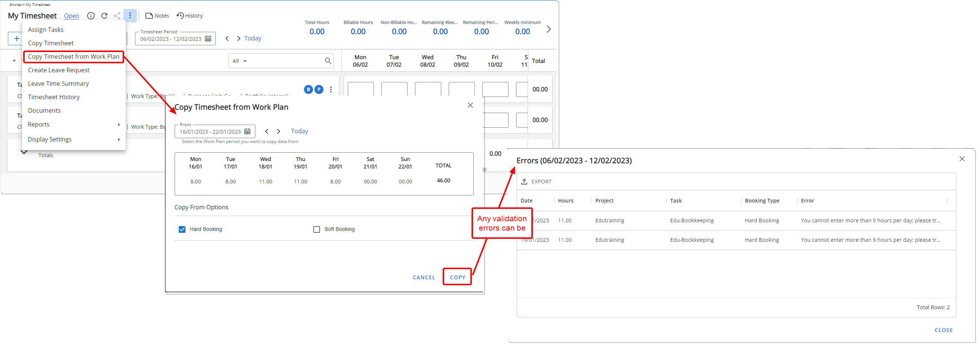Click Entries breadcrumb link

pyautogui.click(x=16, y=4)
